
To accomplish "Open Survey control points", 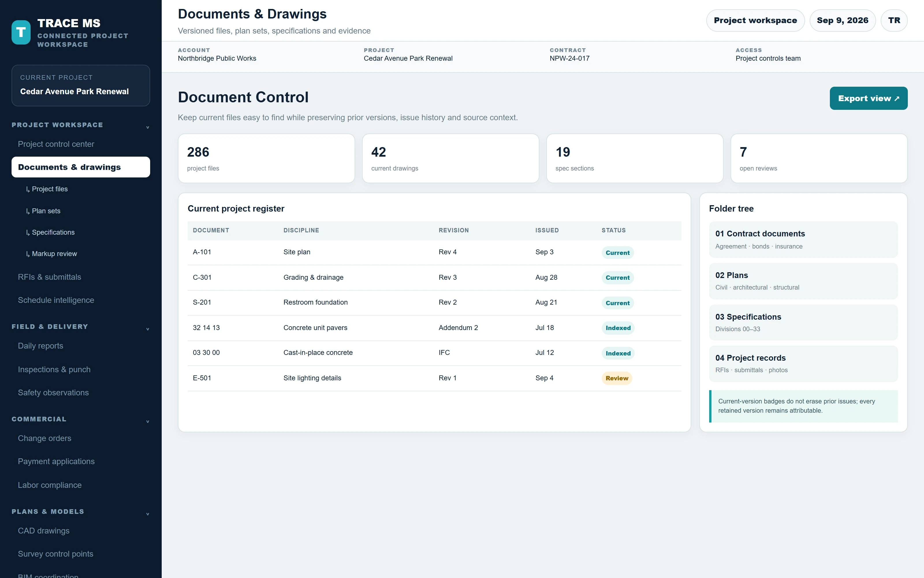I will tap(81, 553).
